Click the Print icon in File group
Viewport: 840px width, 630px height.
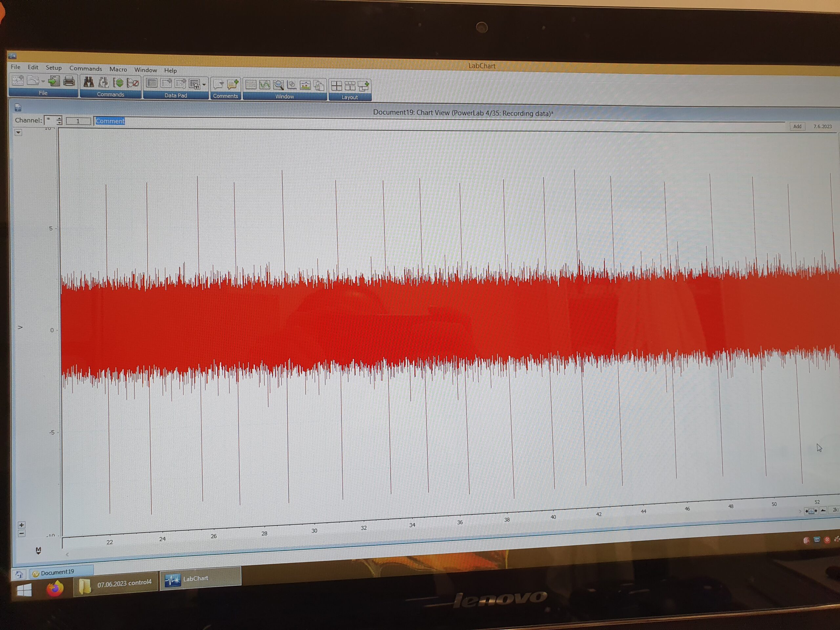[x=69, y=80]
